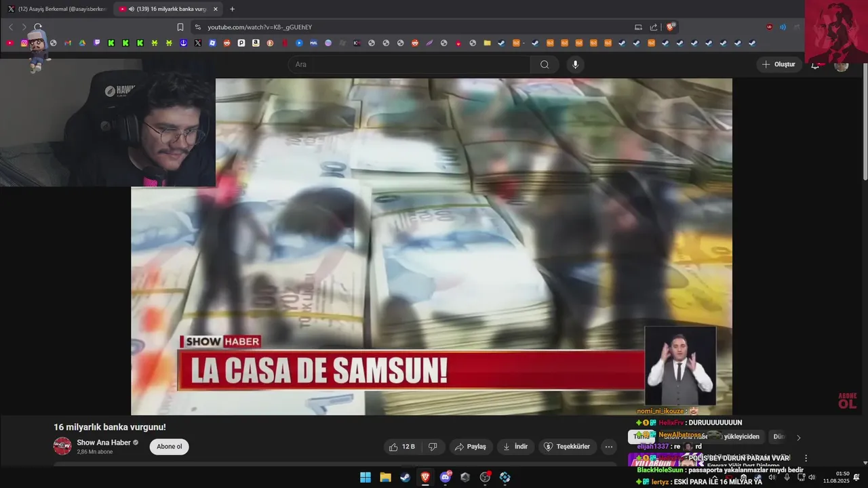868x488 pixels.
Task: Open the YouTube bookmark in bookmarks bar
Action: click(9, 43)
